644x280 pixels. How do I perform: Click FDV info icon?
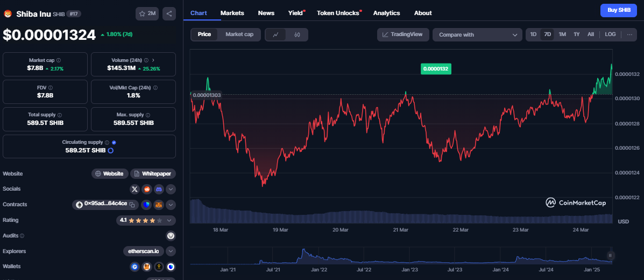[51, 88]
